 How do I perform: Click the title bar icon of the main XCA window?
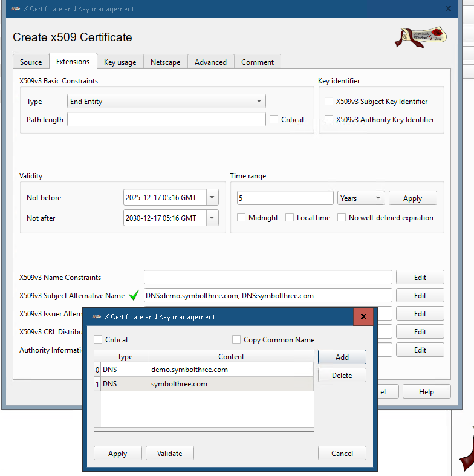16,9
